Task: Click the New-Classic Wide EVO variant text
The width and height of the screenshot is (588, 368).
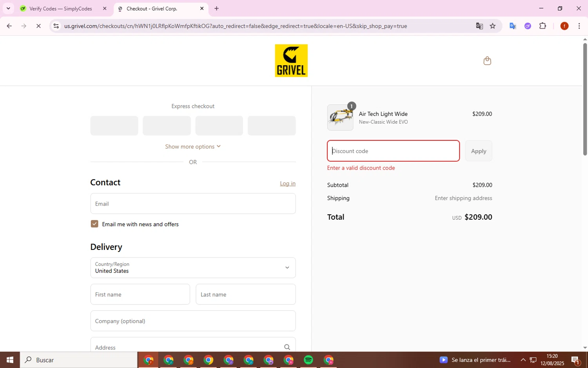Action: (383, 122)
